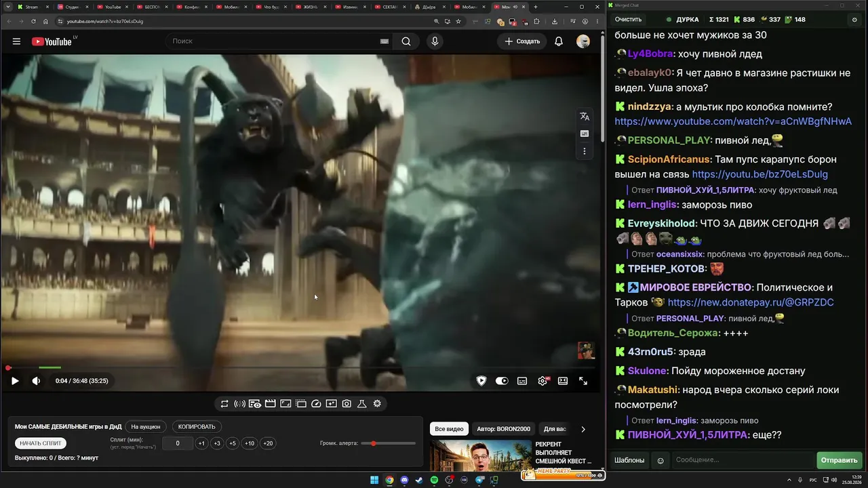Viewport: 868px width, 488px height.
Task: Toggle the loop icon in enhancer toolbar
Action: pyautogui.click(x=224, y=404)
